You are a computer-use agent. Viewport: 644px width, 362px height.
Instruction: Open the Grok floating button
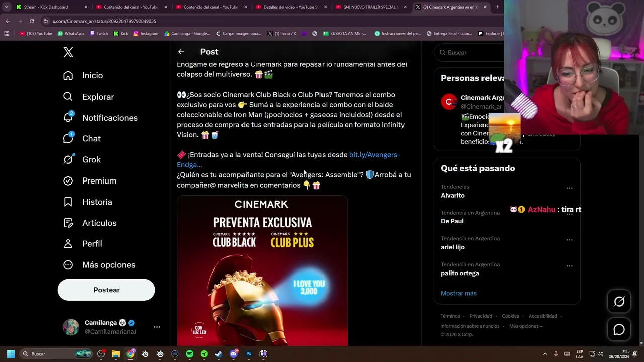tap(619, 302)
